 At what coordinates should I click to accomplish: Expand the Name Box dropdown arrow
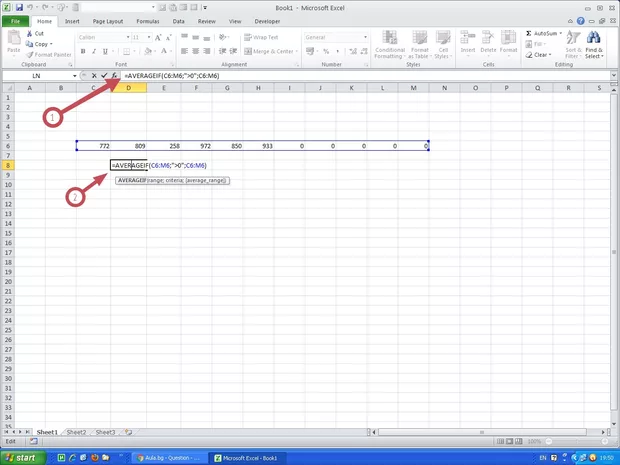74,76
